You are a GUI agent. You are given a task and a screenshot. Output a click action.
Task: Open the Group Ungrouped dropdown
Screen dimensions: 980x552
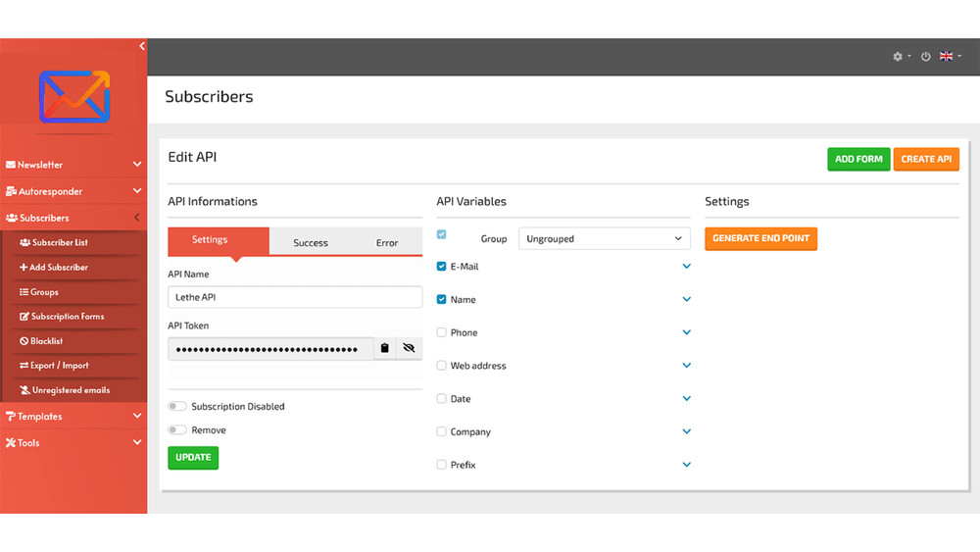pos(605,239)
